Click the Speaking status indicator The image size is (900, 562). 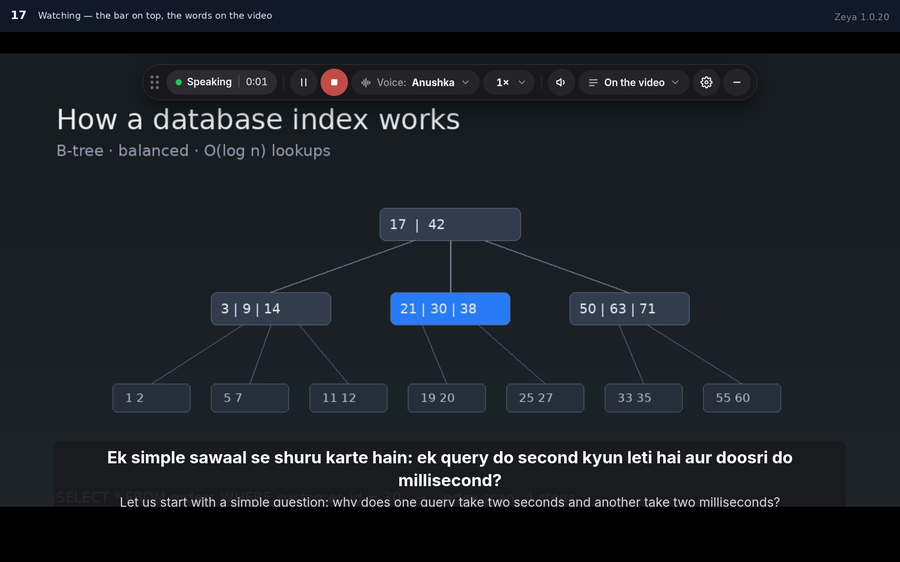point(203,82)
